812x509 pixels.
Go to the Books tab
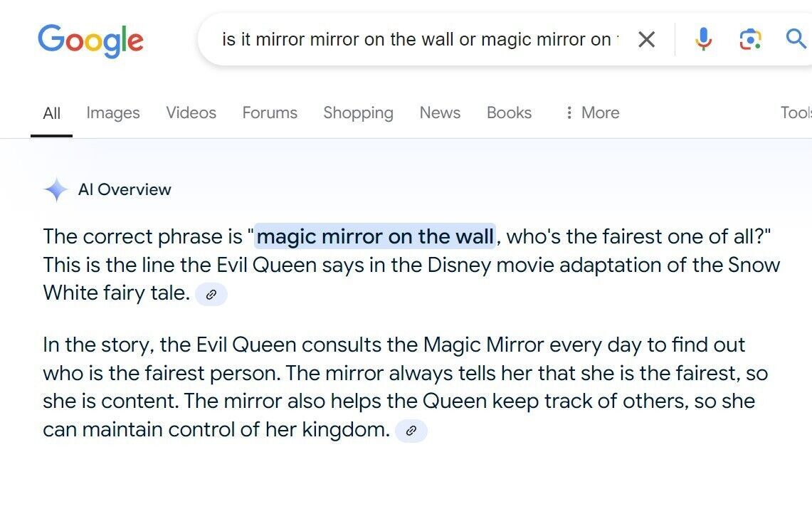(509, 112)
